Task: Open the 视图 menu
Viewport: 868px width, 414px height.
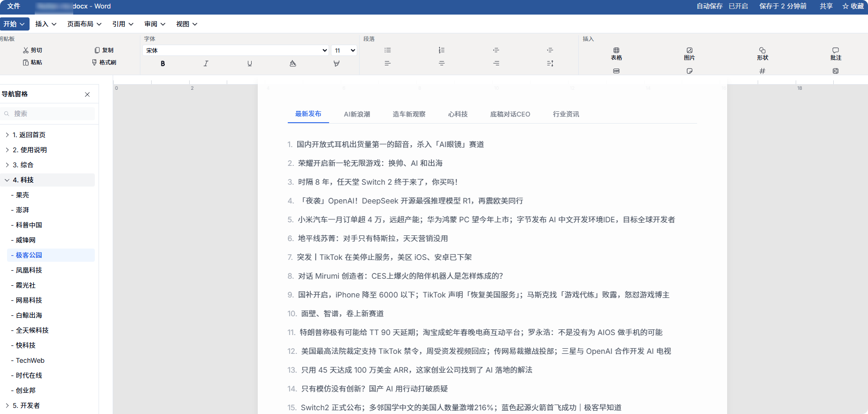Action: (x=187, y=24)
